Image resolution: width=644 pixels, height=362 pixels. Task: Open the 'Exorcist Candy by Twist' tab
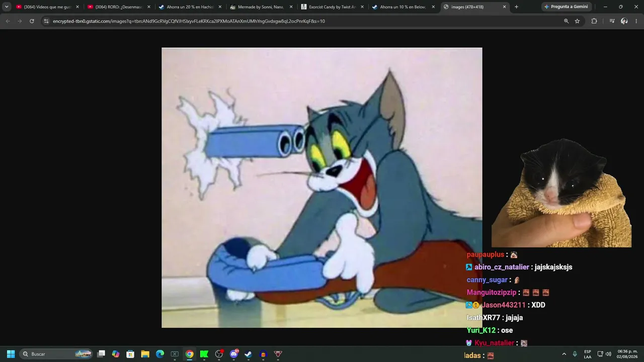click(x=332, y=7)
